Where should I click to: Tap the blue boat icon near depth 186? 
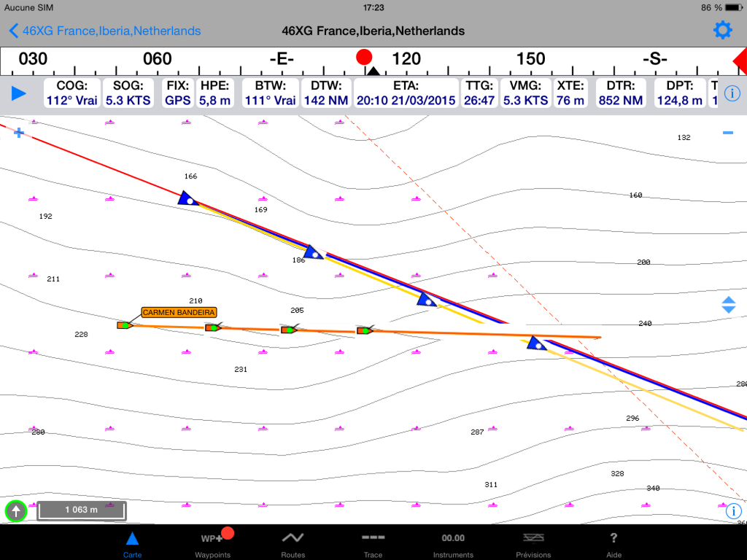pyautogui.click(x=312, y=252)
